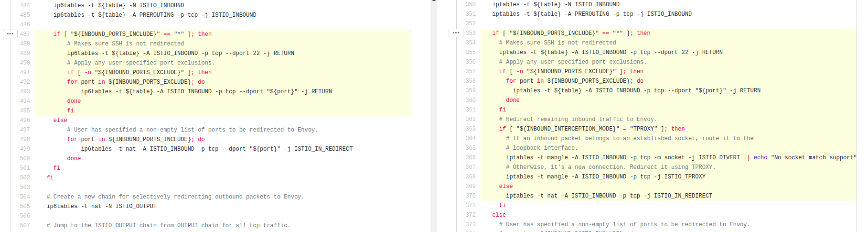Click line number 504 in left pane
Screen dimensions: 868x232
[25, 197]
